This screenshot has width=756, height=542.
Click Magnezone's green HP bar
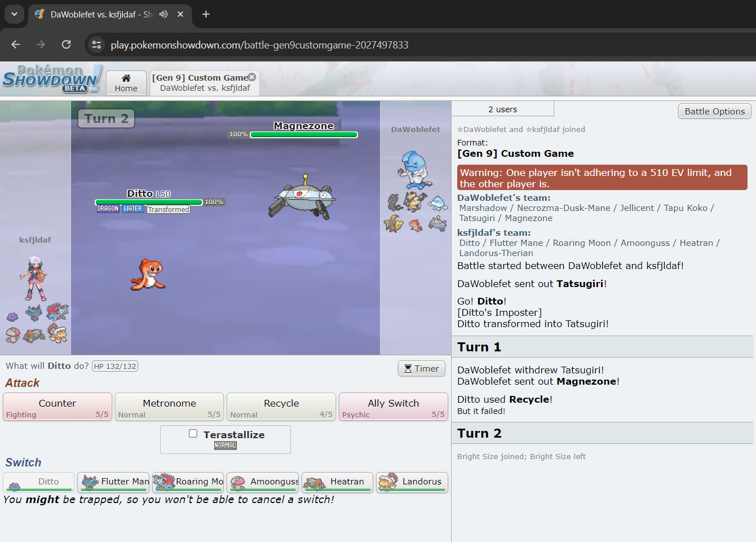coord(304,135)
